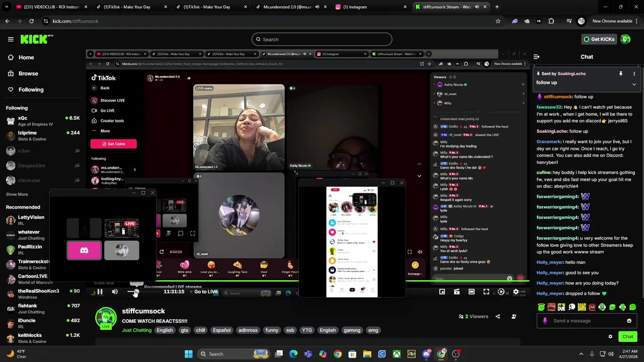Click New Chrome available update button
644x362 pixels.
tap(612, 21)
